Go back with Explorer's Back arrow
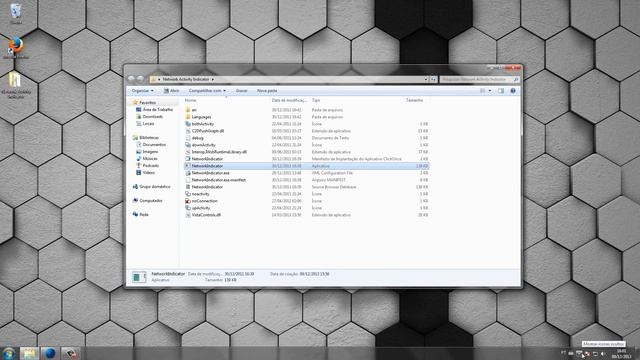Screen dimensions: 640x360 point(131,79)
